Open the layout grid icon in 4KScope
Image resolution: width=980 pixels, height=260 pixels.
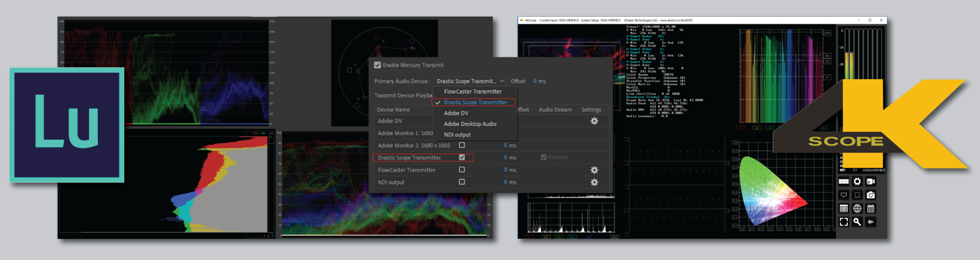tap(844, 181)
